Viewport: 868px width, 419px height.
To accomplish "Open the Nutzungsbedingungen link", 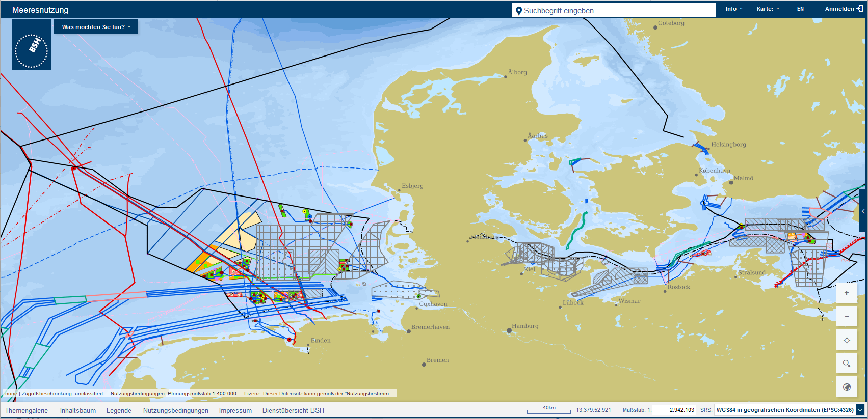I will 175,410.
